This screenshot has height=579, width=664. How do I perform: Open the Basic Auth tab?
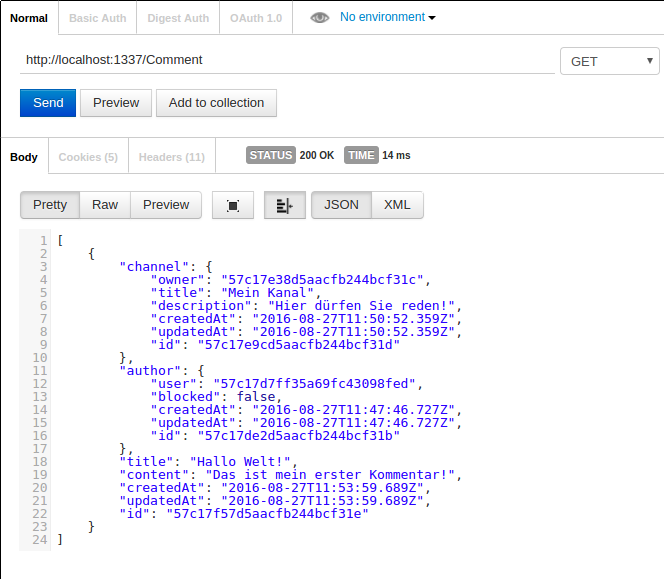point(98,18)
